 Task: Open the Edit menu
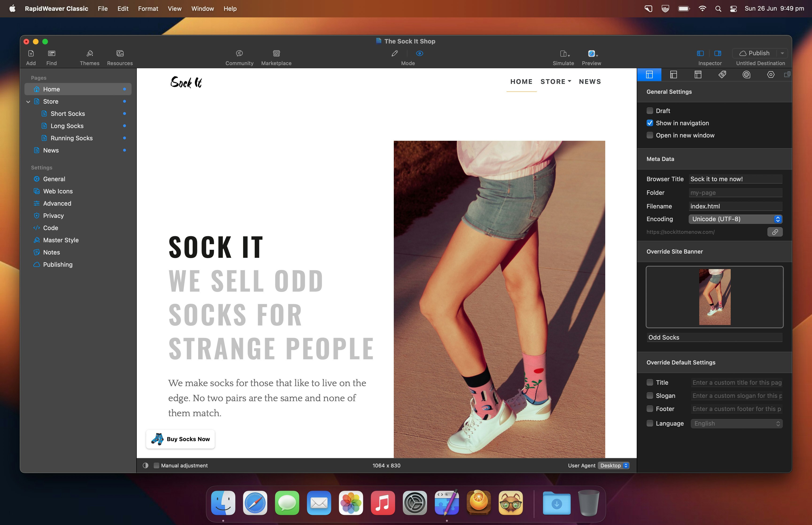(123, 8)
